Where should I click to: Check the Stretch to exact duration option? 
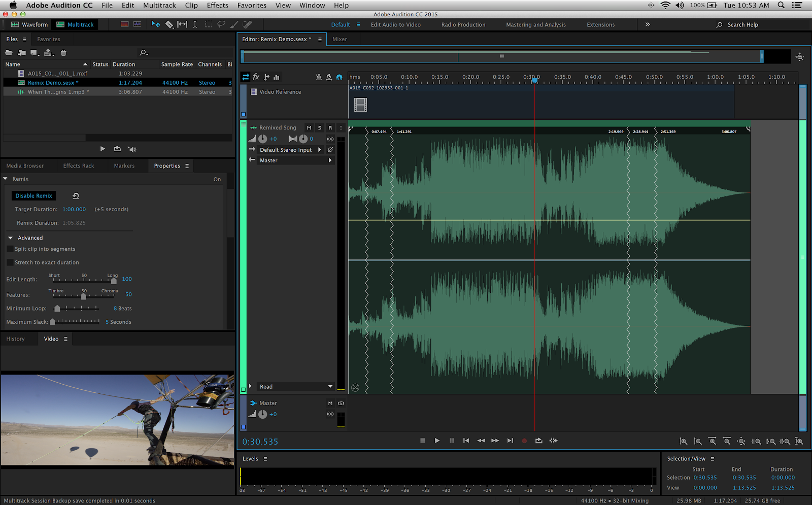pyautogui.click(x=10, y=262)
